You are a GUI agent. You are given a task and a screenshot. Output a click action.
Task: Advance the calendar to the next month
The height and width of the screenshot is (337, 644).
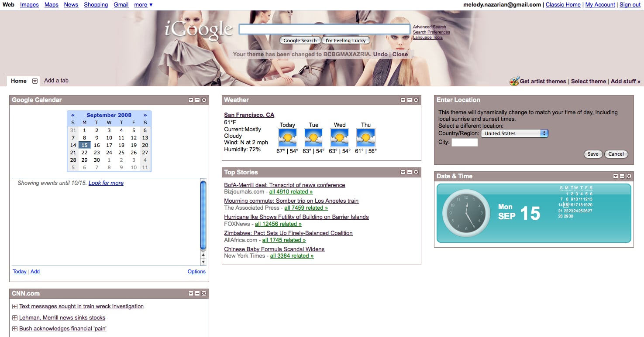(145, 115)
